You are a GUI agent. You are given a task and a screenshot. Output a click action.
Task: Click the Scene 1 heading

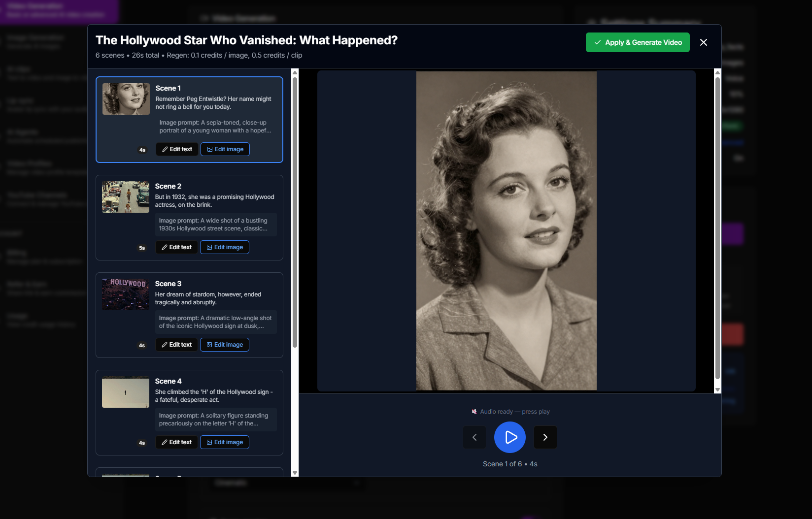point(168,88)
